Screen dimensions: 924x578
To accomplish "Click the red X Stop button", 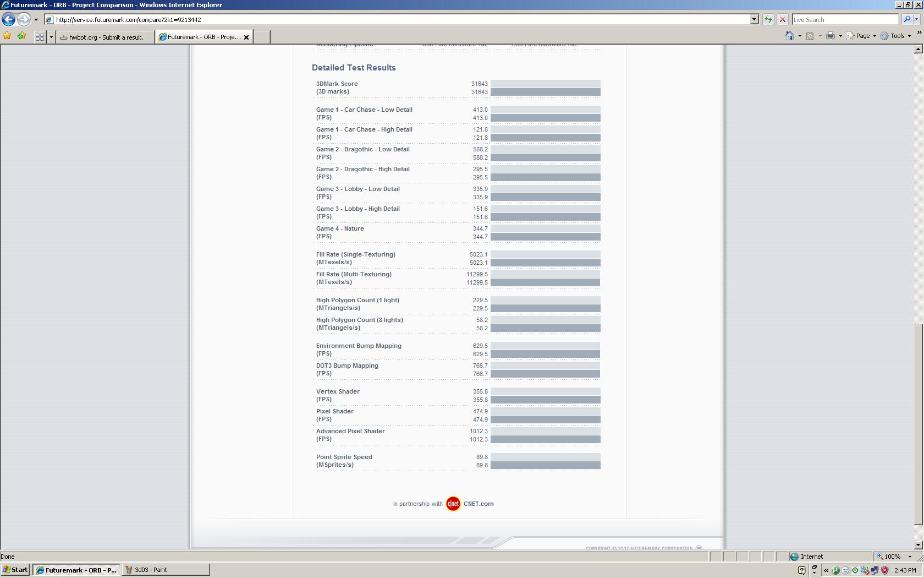I will (x=783, y=20).
